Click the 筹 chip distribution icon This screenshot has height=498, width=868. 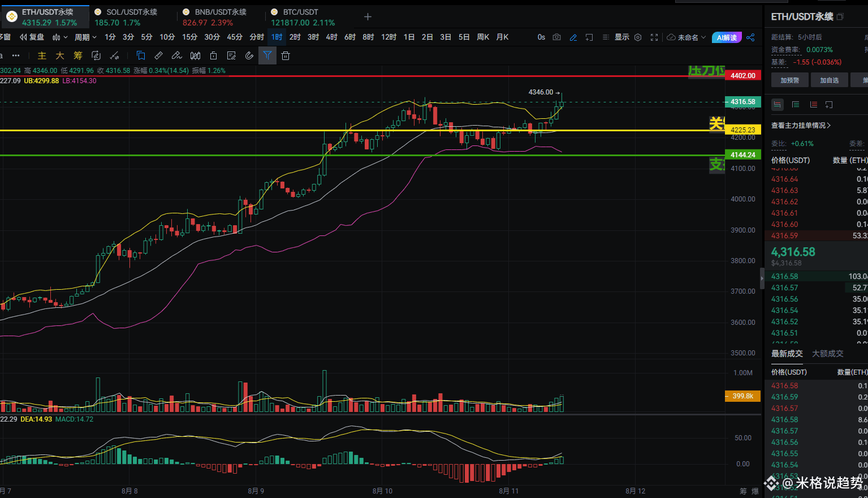click(78, 55)
